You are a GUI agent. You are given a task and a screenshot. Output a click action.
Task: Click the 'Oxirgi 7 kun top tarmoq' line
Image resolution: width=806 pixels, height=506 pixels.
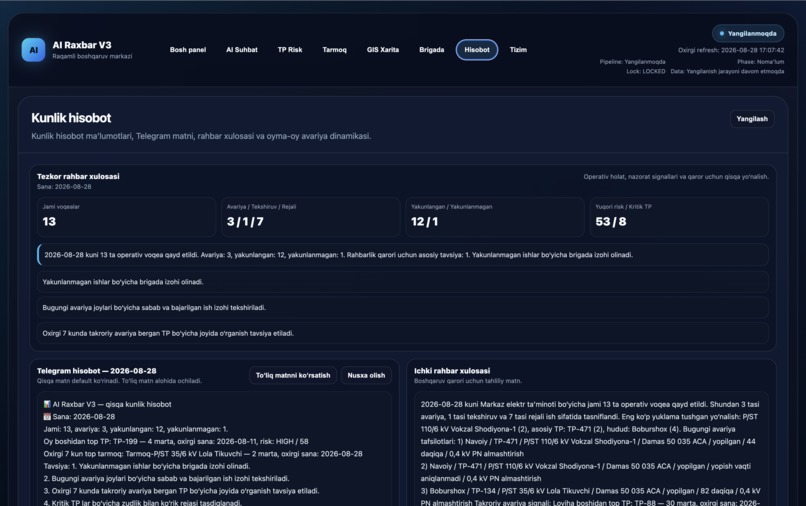coord(203,454)
